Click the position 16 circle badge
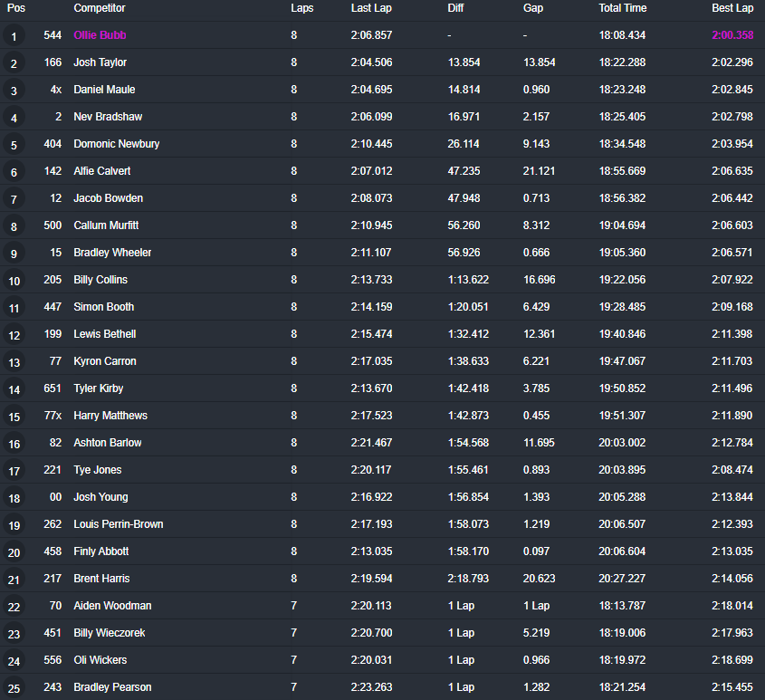Screen dimensions: 765x700 click(x=14, y=444)
